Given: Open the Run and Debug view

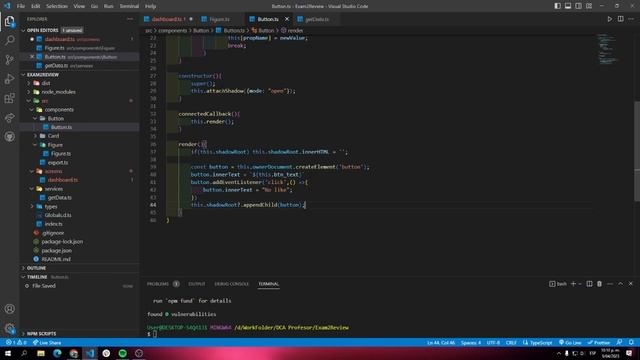Looking at the screenshot, I should tap(9, 79).
